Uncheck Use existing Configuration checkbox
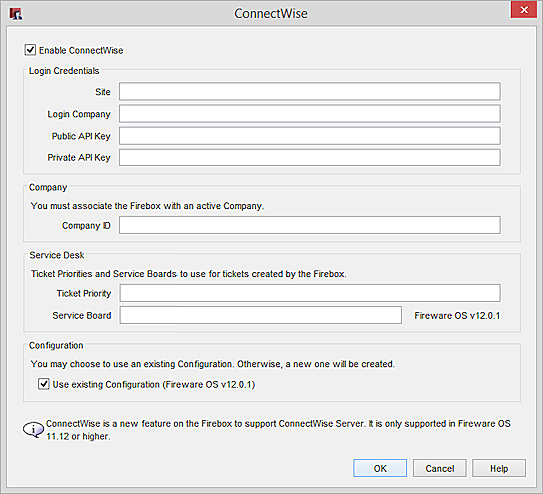543x494 pixels. coord(44,384)
